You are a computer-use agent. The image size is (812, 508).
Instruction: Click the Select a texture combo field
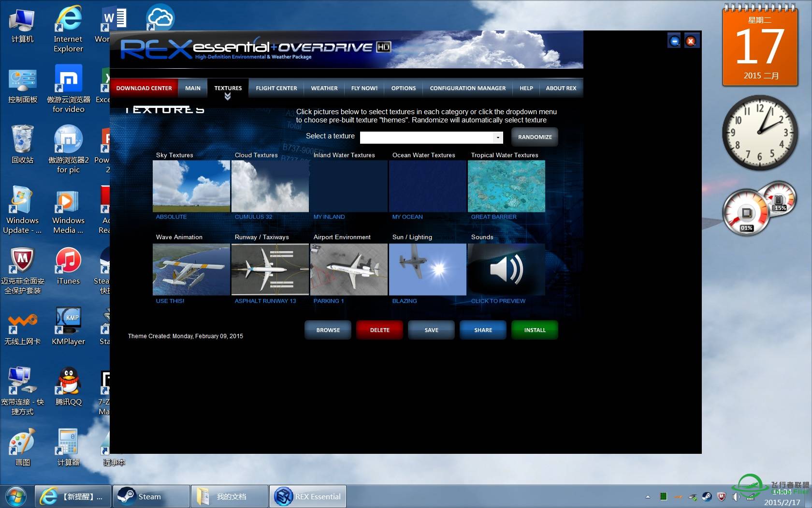(431, 138)
